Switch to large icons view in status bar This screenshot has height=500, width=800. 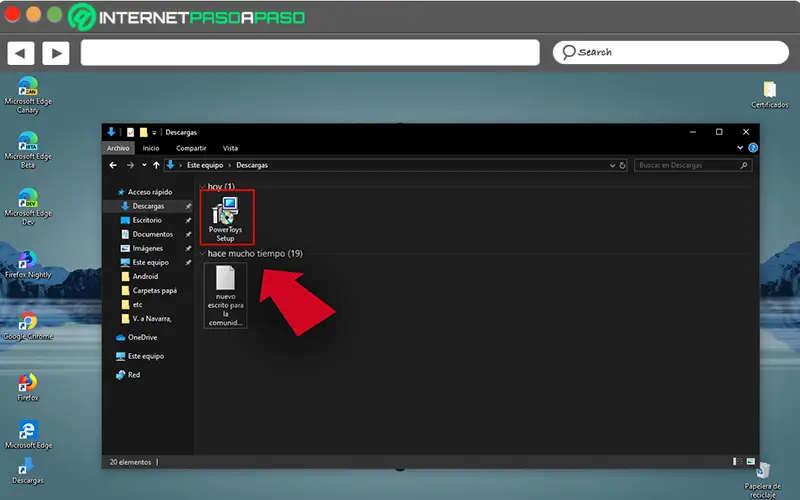click(751, 461)
